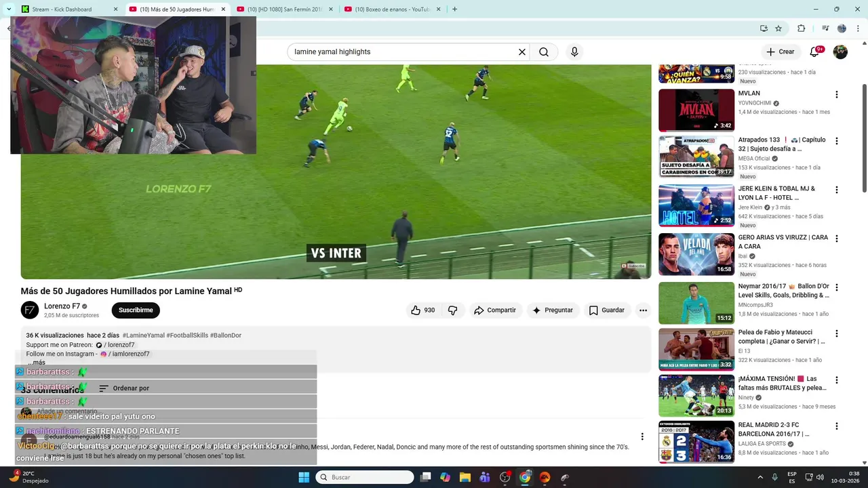Click Preguntar button
This screenshot has width=868, height=488.
553,310
